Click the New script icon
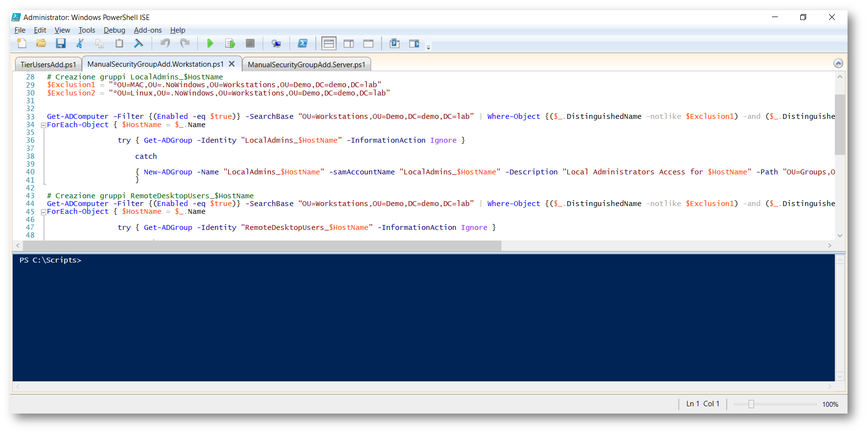The image size is (868, 434). [x=22, y=44]
